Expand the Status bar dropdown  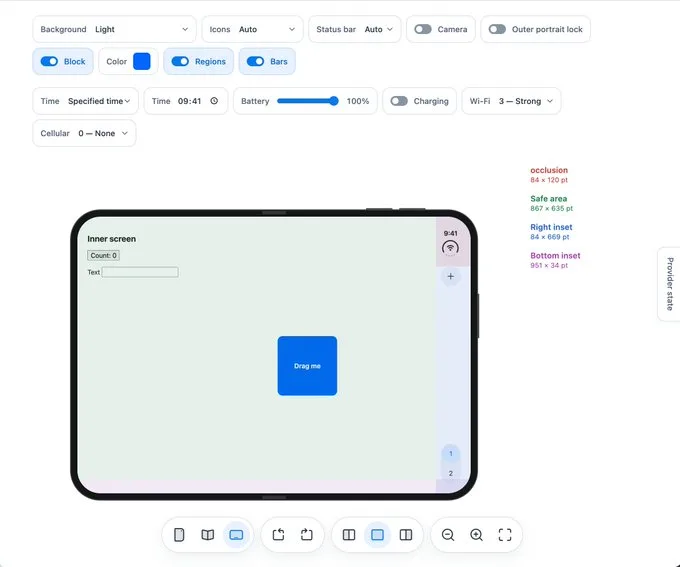pos(355,29)
